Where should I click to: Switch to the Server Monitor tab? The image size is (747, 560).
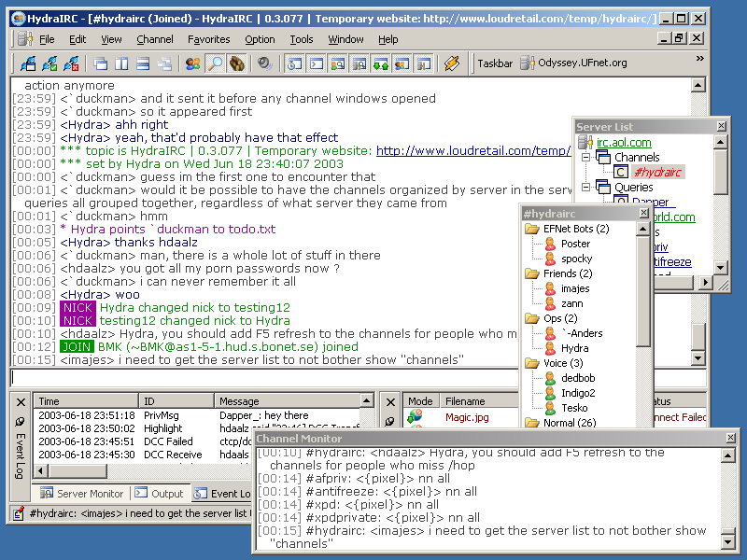(82, 494)
